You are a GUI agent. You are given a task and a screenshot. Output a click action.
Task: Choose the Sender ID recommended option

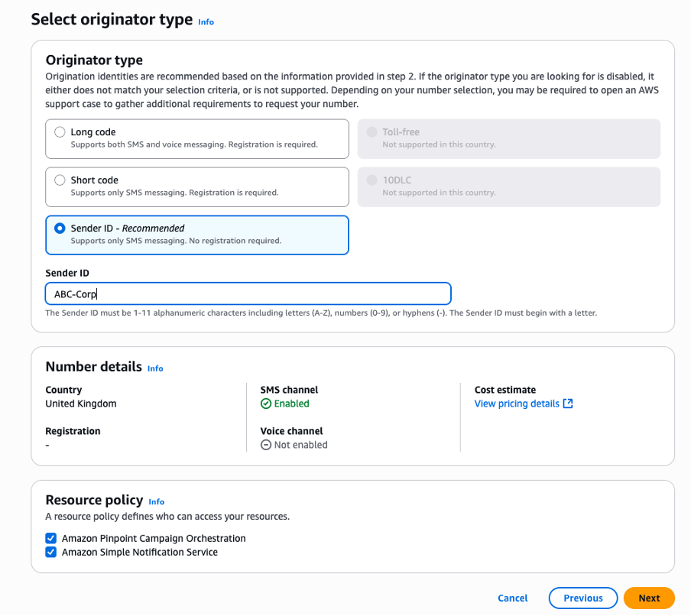point(60,229)
